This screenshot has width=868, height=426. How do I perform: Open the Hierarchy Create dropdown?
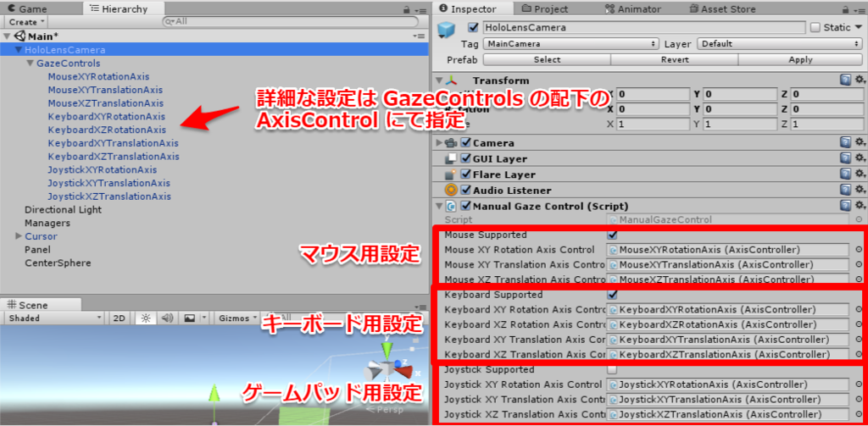pos(26,22)
